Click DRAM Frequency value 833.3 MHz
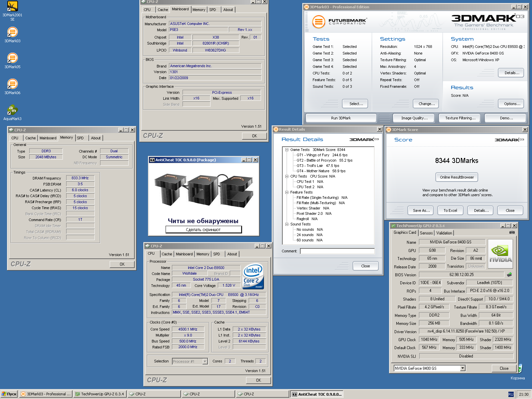The image size is (532, 399). pos(80,178)
